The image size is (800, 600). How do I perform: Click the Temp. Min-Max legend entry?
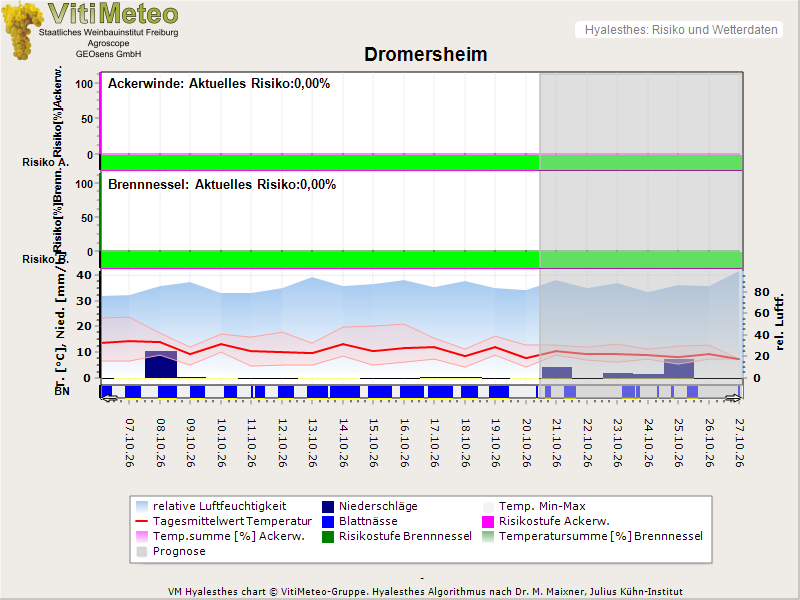(534, 507)
